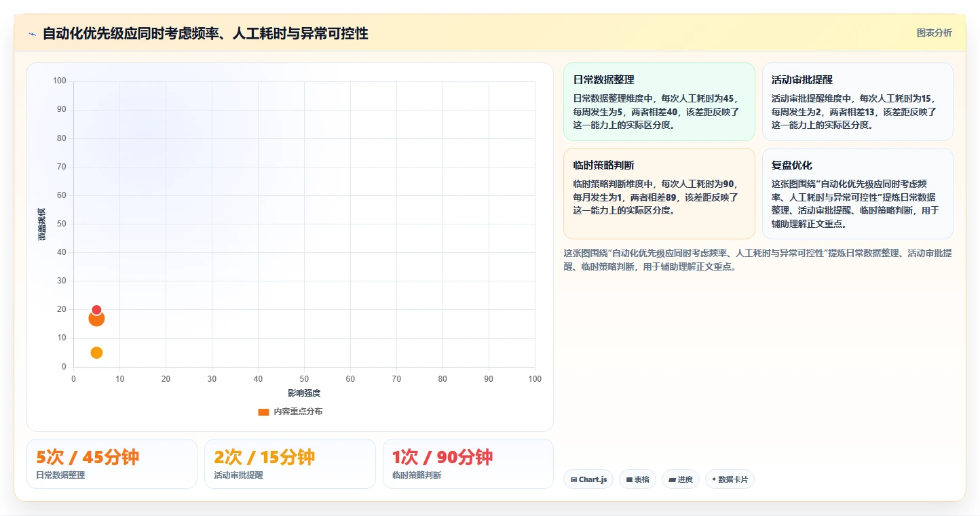Click the 1次 / 90分钟 stat value
The width and height of the screenshot is (980, 516).
point(442,457)
